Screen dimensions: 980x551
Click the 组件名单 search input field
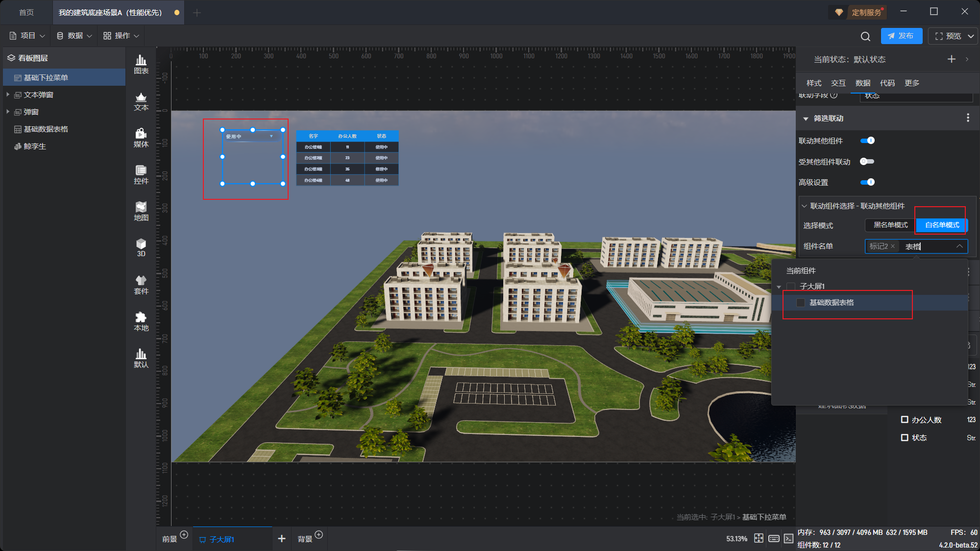click(x=927, y=246)
